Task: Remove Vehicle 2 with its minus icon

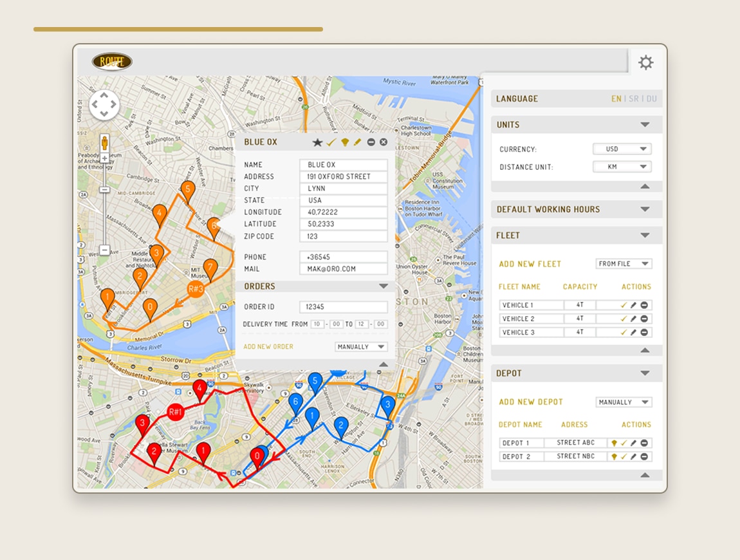Action: click(x=644, y=319)
